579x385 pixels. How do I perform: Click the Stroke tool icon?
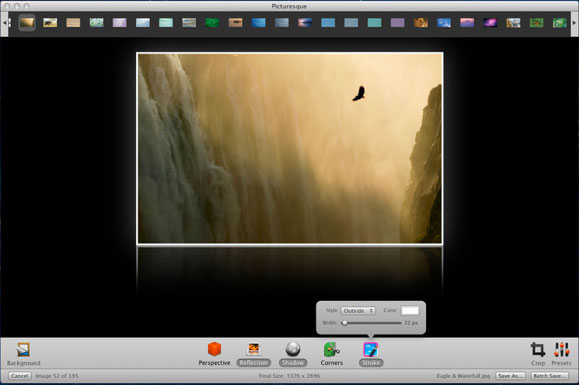point(371,350)
